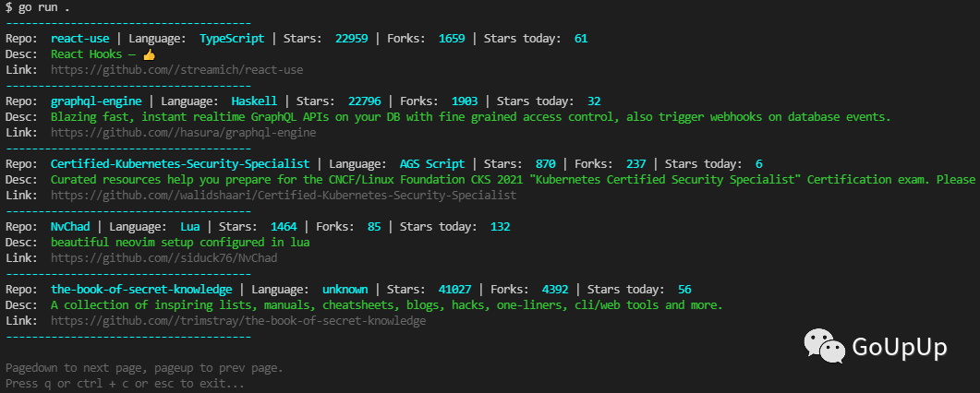Click the forks value 237
980x393 pixels.
636,164
